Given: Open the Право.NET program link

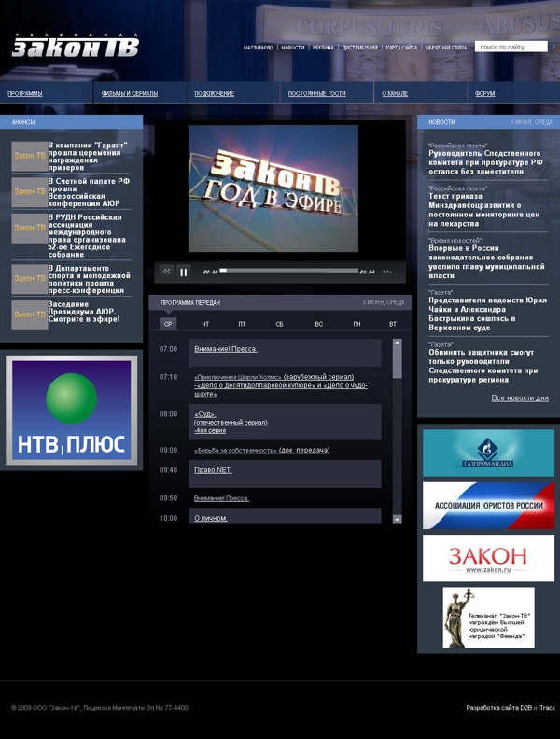Looking at the screenshot, I should coord(213,470).
